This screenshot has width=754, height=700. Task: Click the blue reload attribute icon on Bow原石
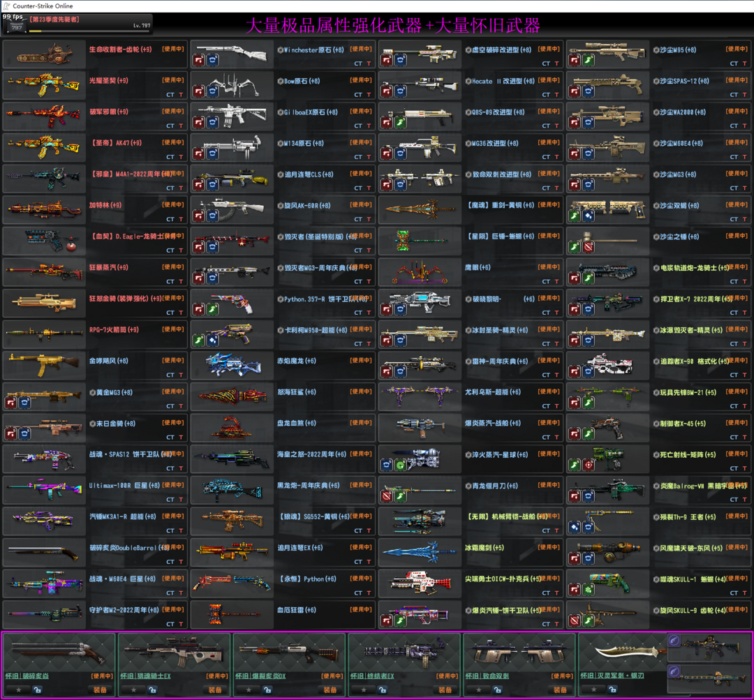tap(212, 91)
